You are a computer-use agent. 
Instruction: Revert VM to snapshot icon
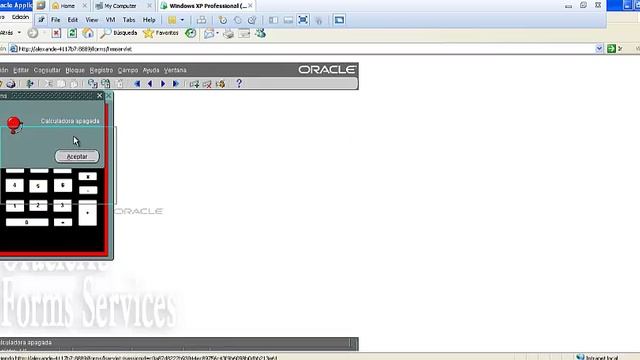click(x=238, y=20)
